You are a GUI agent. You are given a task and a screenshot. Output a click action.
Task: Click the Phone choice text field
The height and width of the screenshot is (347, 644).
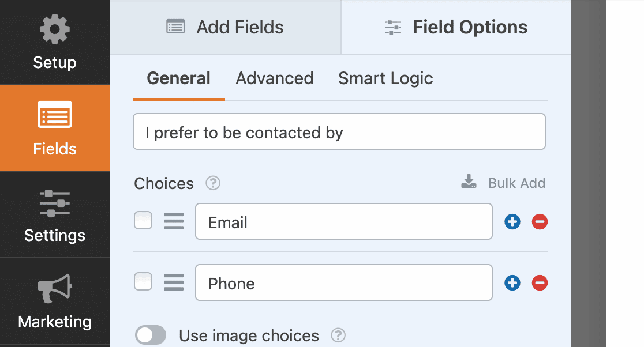click(x=343, y=282)
